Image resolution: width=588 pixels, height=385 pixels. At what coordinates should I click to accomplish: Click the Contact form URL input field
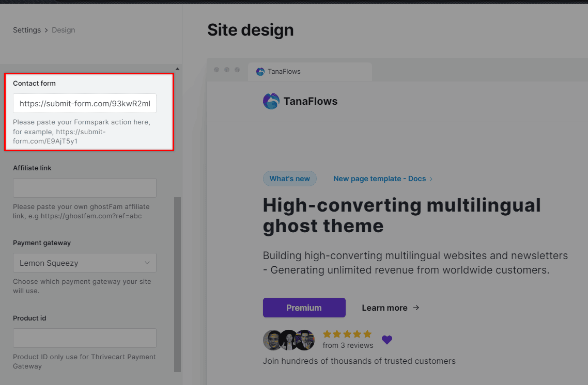(84, 103)
